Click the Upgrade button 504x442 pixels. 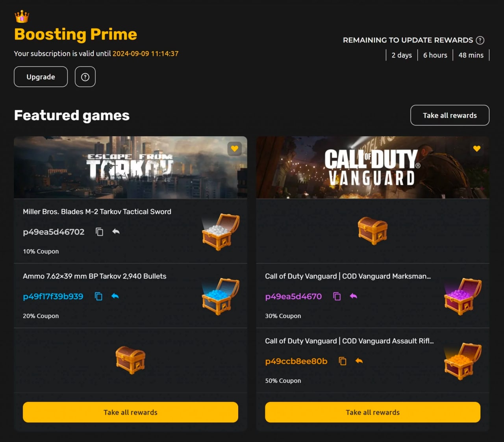coord(41,77)
